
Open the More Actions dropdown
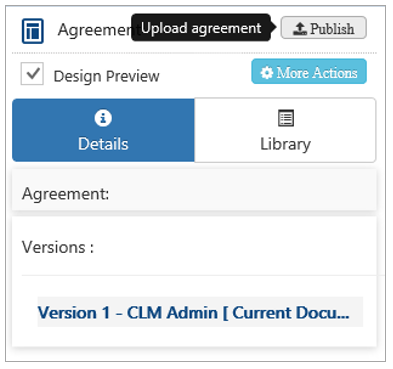[309, 71]
